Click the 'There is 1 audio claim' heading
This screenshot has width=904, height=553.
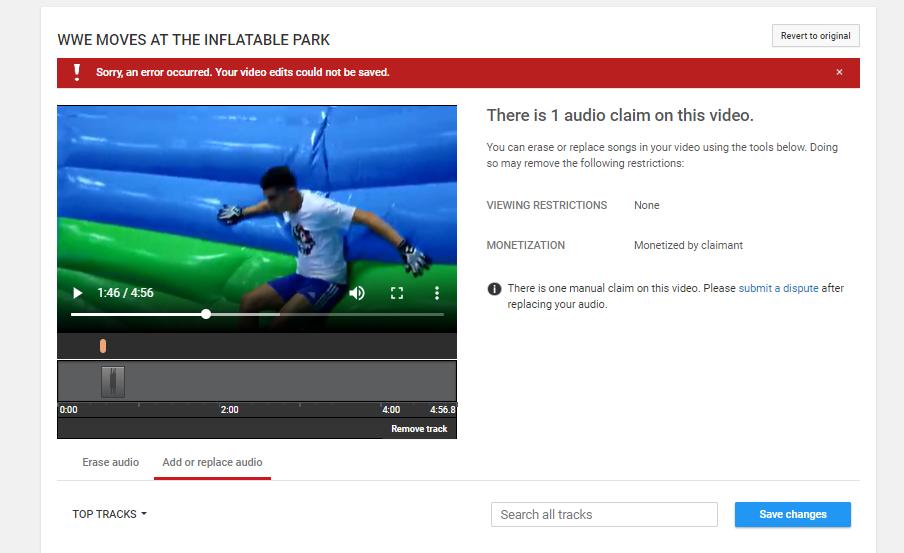pyautogui.click(x=620, y=115)
